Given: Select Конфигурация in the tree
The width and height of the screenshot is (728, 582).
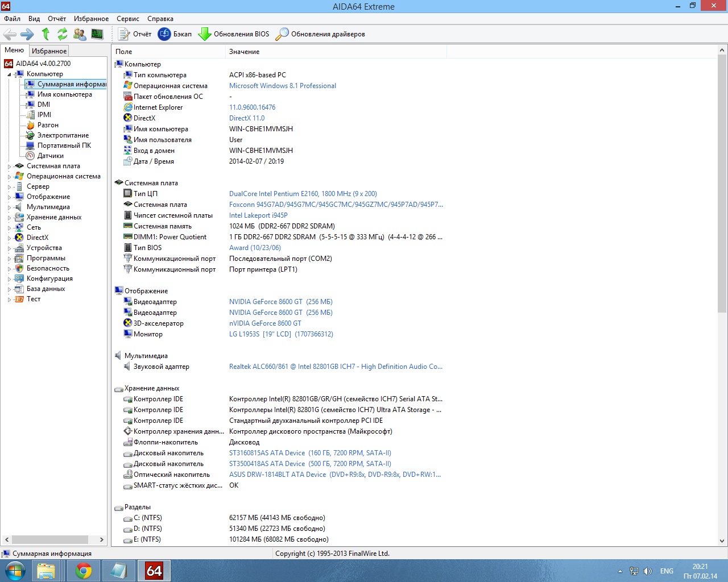Looking at the screenshot, I should [49, 278].
